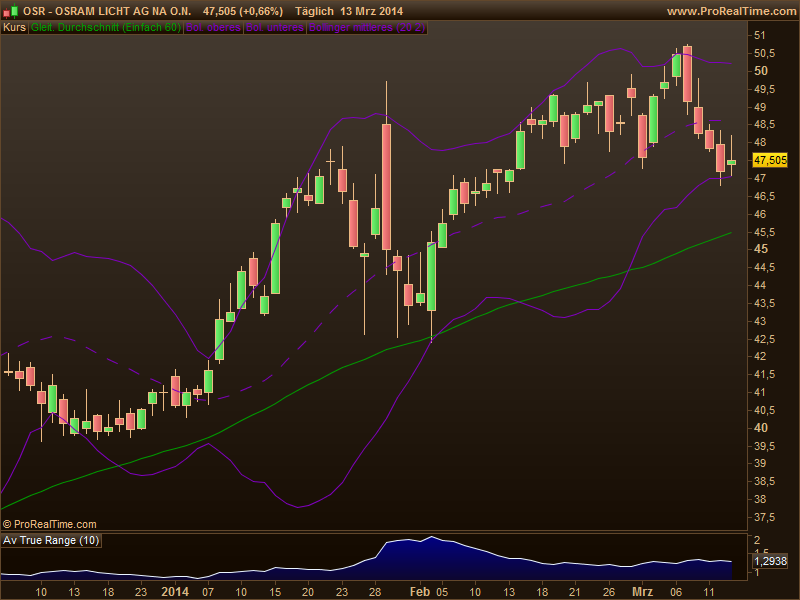Select the OSR - OSRAM LICHT AG NA O.N. title
Viewport: 800px width, 600px height.
pyautogui.click(x=107, y=11)
